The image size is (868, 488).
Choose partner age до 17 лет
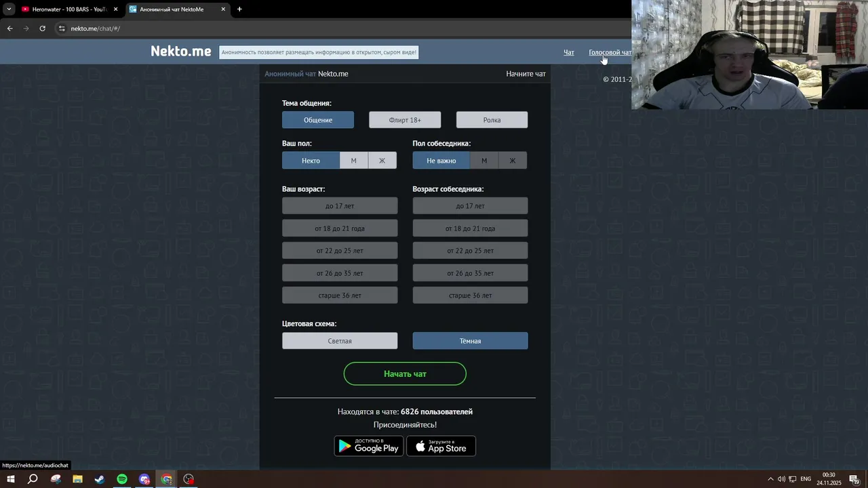(x=470, y=206)
